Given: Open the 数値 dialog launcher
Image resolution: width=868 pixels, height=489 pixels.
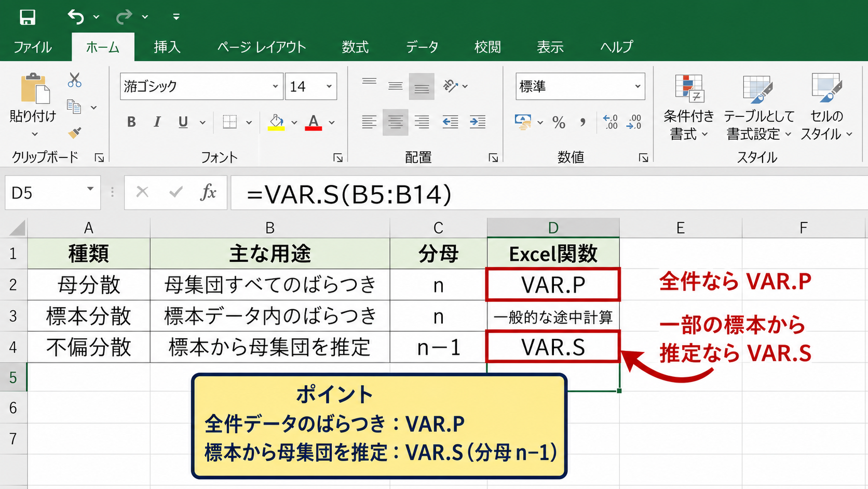Looking at the screenshot, I should click(643, 157).
